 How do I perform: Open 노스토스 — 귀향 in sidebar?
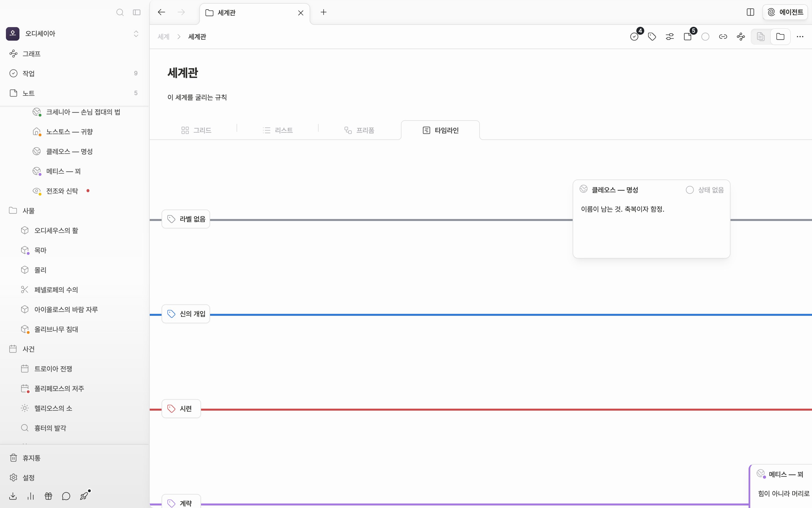(69, 132)
